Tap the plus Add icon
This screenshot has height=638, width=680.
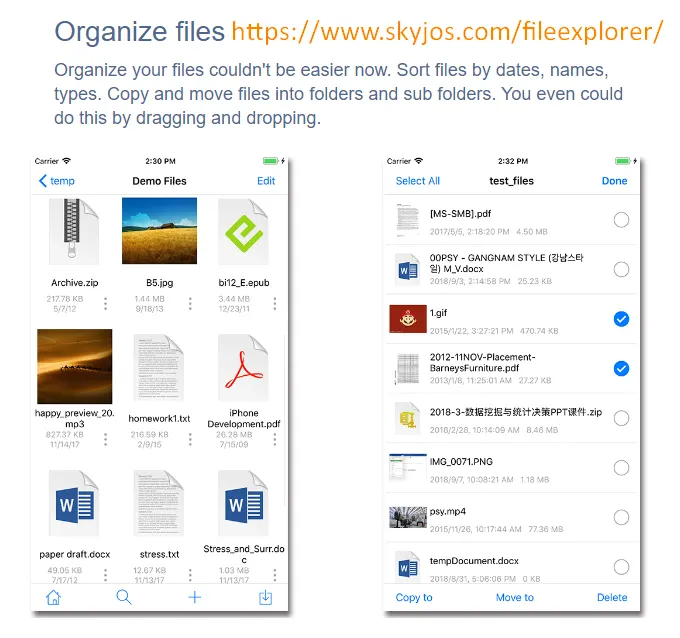point(195,597)
